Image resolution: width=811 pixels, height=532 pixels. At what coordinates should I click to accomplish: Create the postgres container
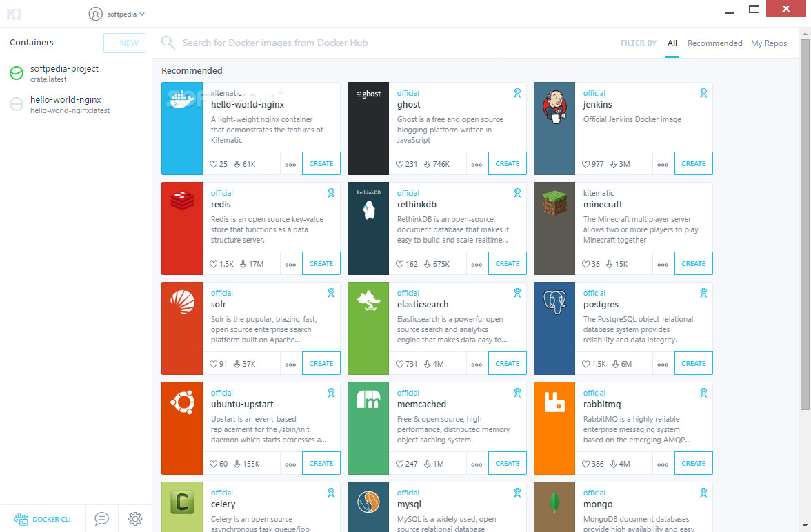tap(694, 363)
